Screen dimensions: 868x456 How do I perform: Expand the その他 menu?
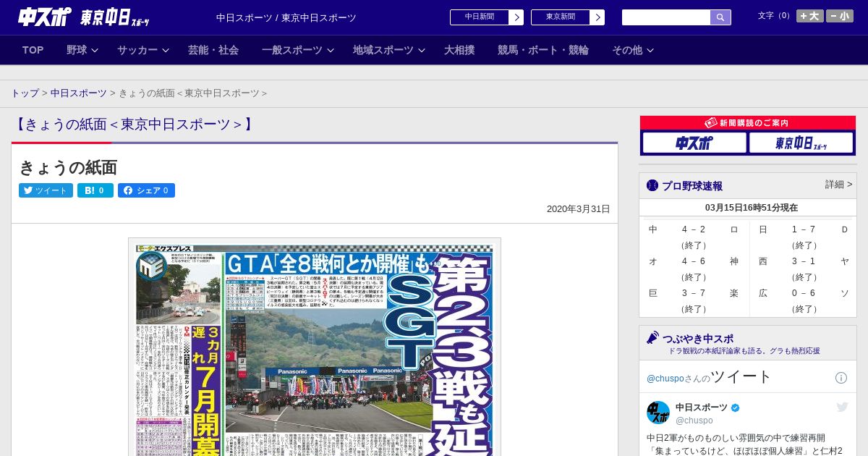coord(633,50)
